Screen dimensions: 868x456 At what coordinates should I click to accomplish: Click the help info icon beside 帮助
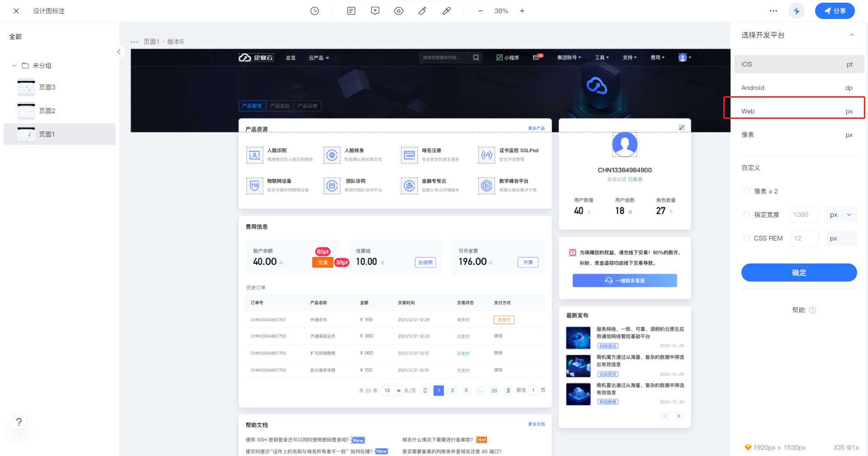pyautogui.click(x=812, y=310)
